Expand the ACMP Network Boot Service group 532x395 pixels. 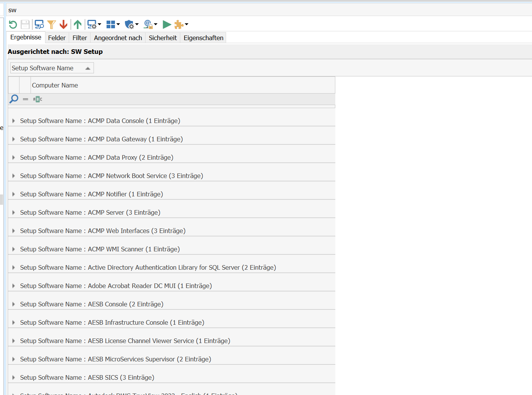(13, 176)
